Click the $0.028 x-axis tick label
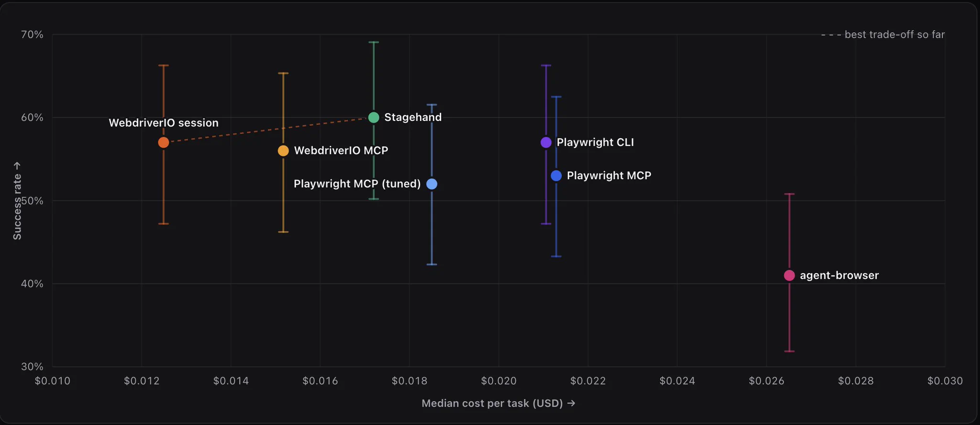The width and height of the screenshot is (980, 425). click(x=856, y=381)
